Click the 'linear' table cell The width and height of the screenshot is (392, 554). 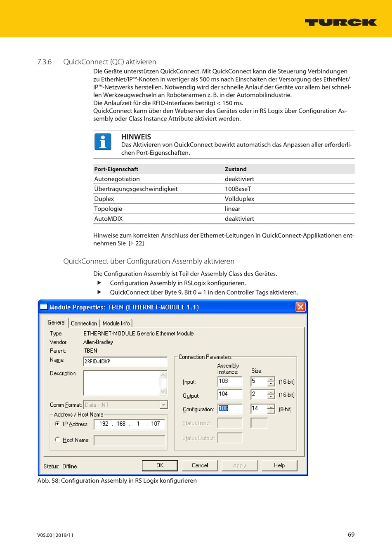pos(232,209)
